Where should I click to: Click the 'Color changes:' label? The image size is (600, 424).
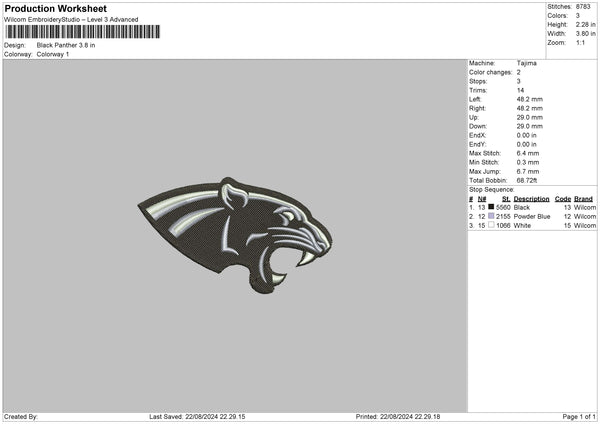coord(490,72)
